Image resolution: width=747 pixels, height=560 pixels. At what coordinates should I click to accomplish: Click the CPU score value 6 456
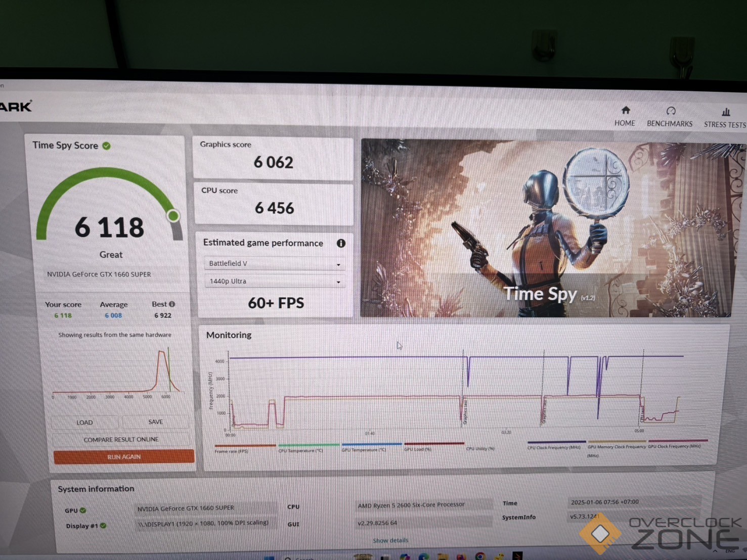pos(275,208)
